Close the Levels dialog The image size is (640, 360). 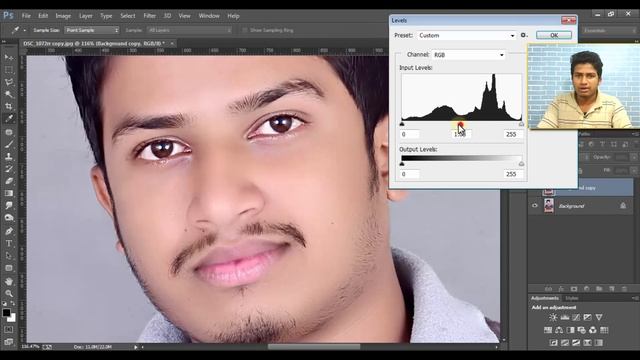(x=568, y=20)
